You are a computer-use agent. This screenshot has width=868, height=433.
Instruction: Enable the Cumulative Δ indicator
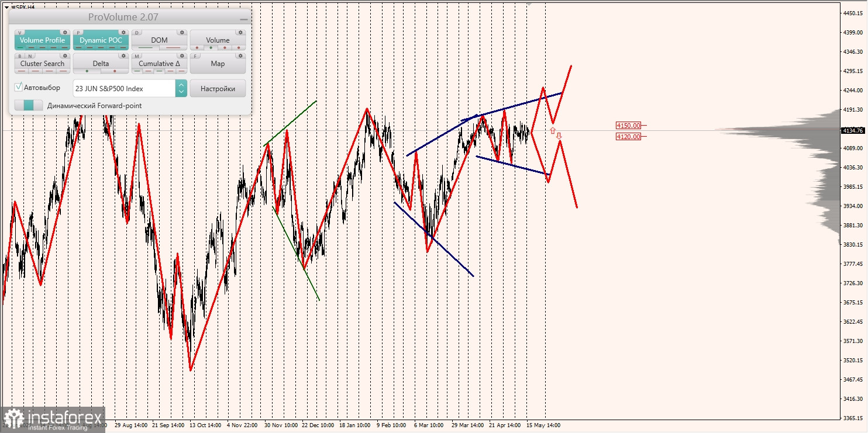(159, 64)
